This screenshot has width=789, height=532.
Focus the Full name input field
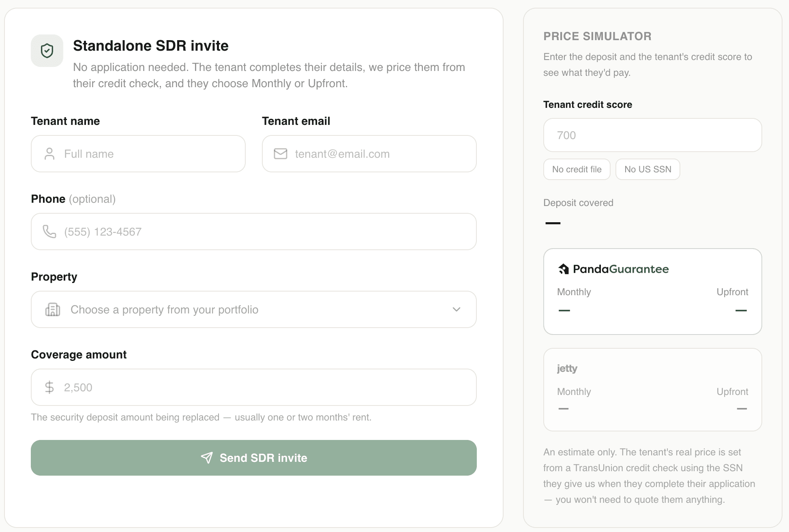tap(138, 154)
